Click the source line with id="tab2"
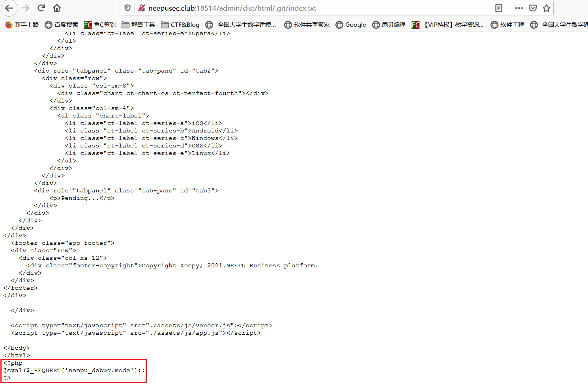Viewport: 588px width, 384px height. pyautogui.click(x=126, y=71)
